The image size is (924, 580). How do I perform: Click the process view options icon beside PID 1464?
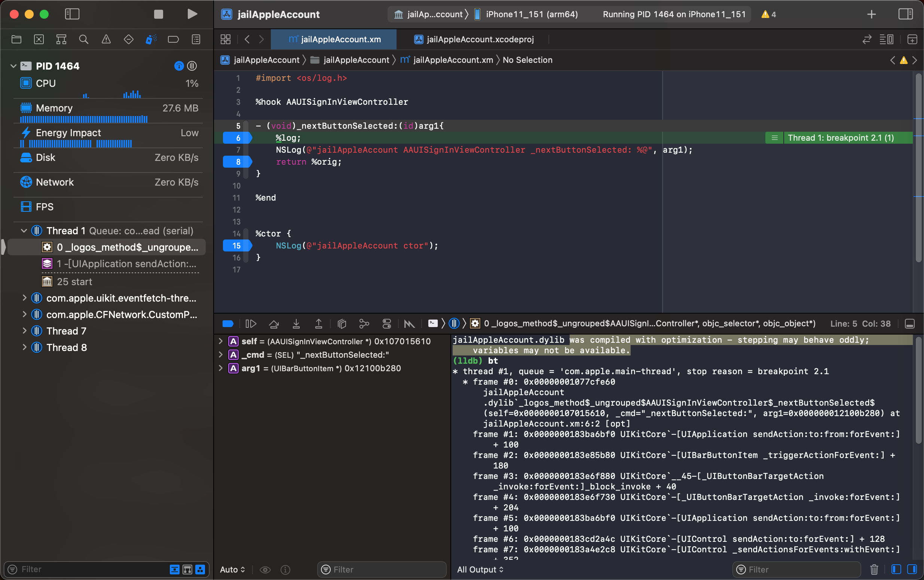coord(192,66)
